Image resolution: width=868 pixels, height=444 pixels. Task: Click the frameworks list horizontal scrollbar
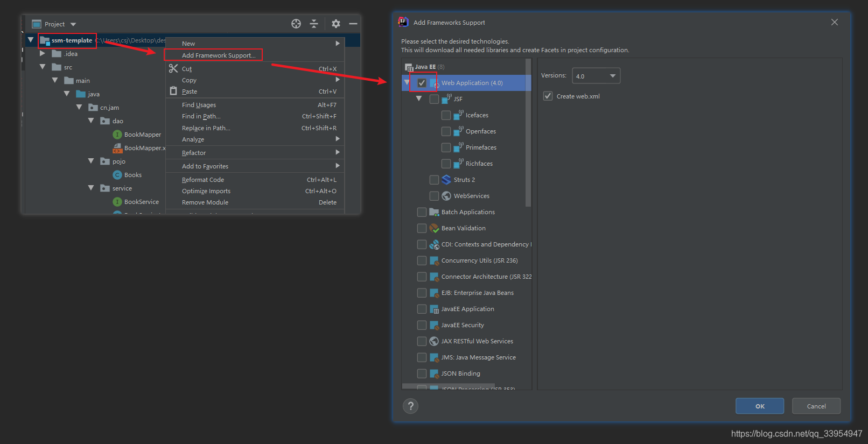(449, 386)
